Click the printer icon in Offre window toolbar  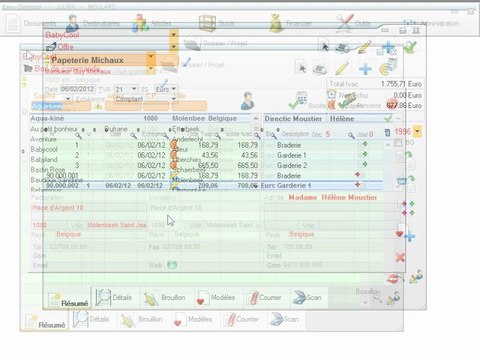[342, 48]
